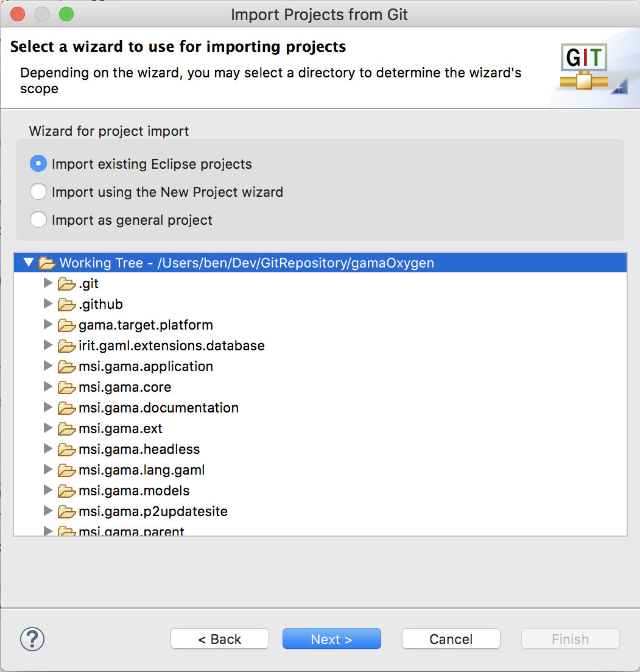The width and height of the screenshot is (640, 672).
Task: Expand the msi.gama.application folder arrow
Action: point(48,366)
